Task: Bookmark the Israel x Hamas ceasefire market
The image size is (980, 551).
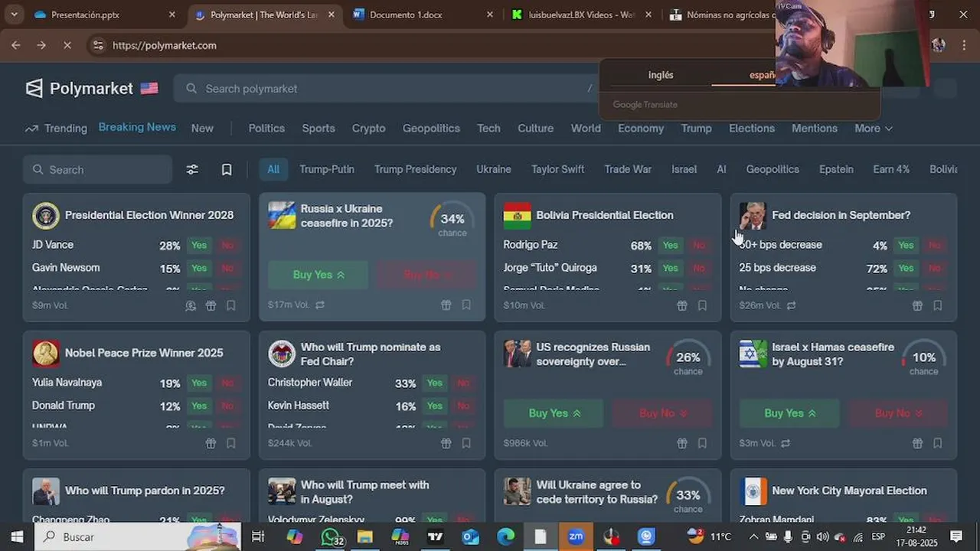Action: [x=938, y=443]
